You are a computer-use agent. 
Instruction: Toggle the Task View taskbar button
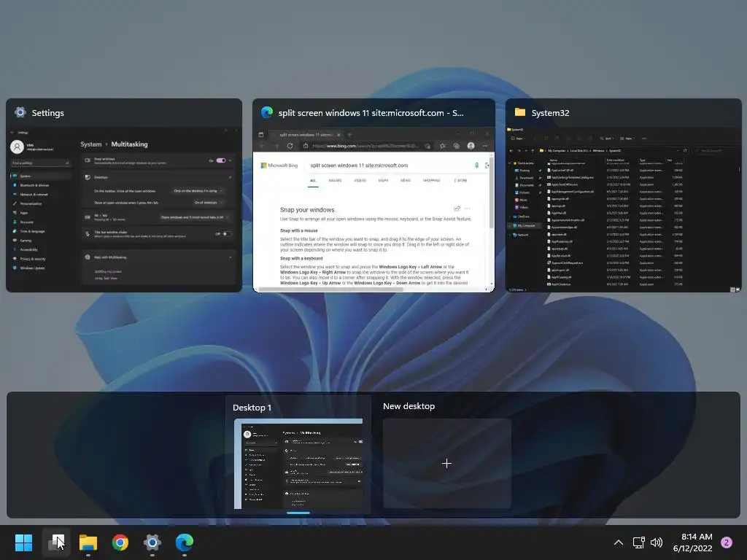click(56, 542)
